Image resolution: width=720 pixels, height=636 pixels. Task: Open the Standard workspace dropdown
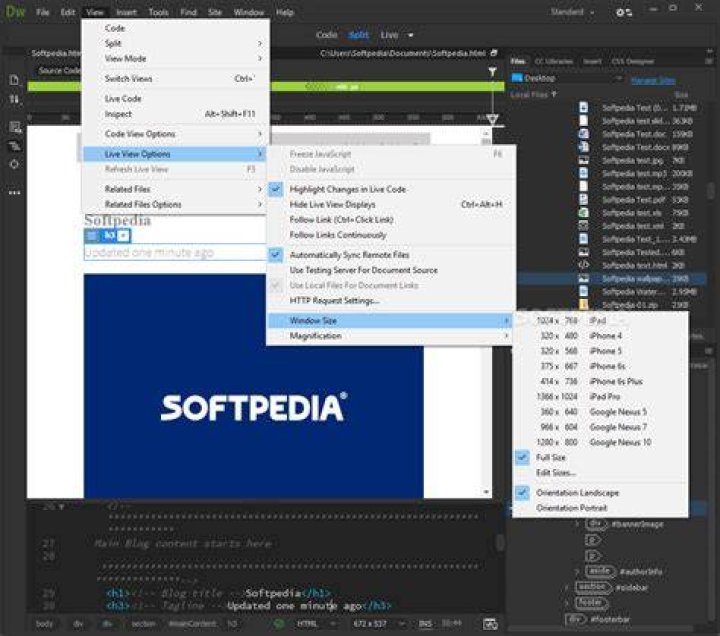573,12
